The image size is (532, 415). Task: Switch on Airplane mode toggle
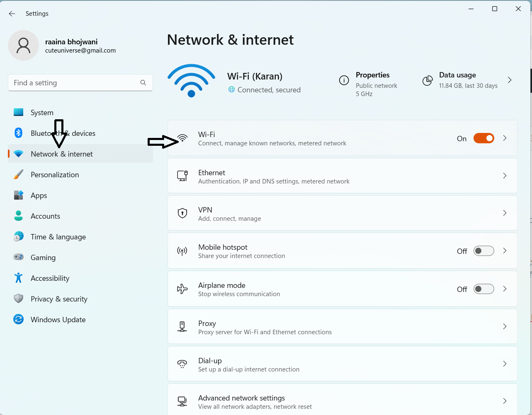click(x=483, y=289)
